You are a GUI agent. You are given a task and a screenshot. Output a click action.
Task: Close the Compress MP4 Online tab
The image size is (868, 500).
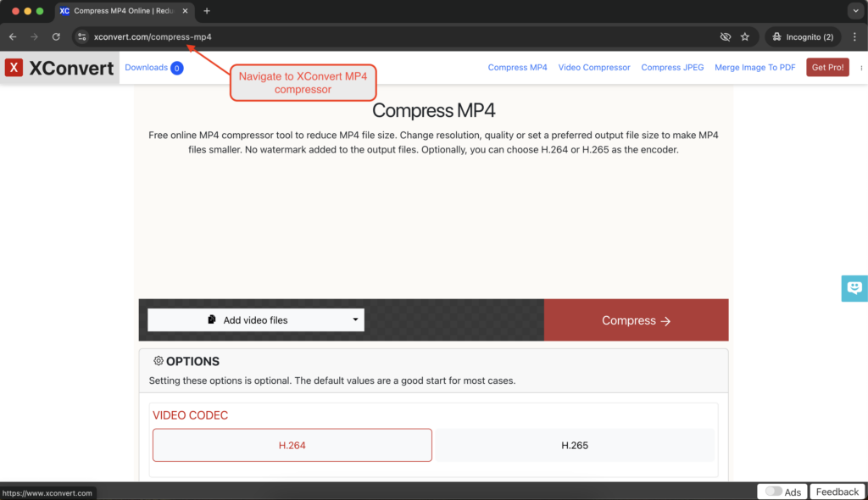185,10
